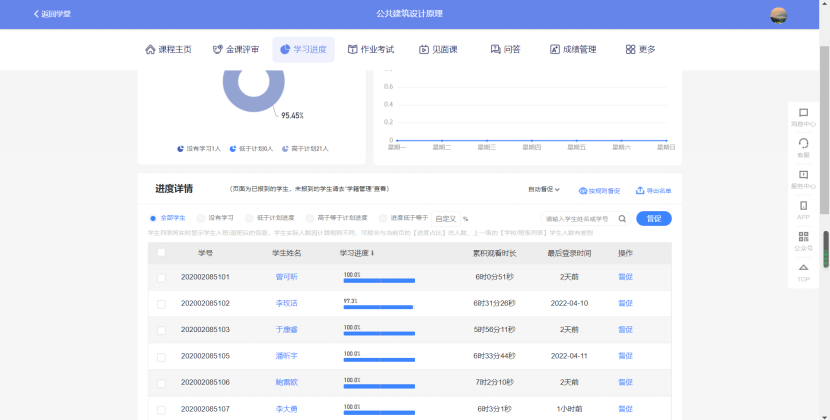The height and width of the screenshot is (420, 830).
Task: Open the 更多 menu in navigation
Action: pos(641,49)
